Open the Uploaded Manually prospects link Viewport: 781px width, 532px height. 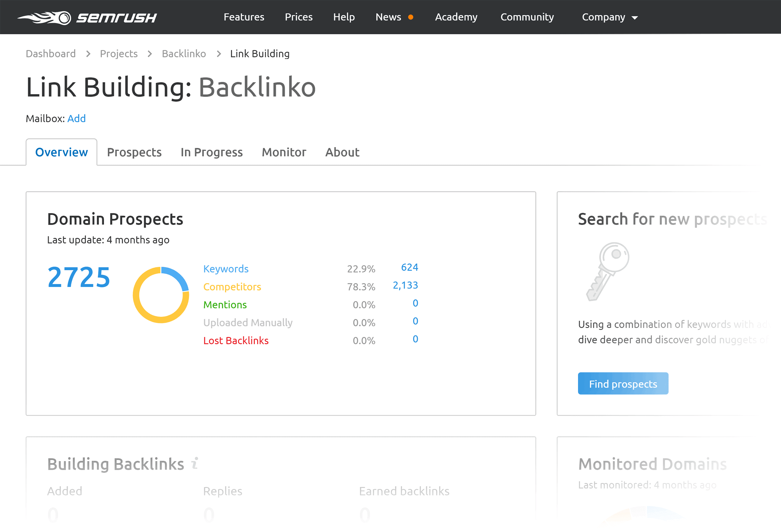coord(248,323)
